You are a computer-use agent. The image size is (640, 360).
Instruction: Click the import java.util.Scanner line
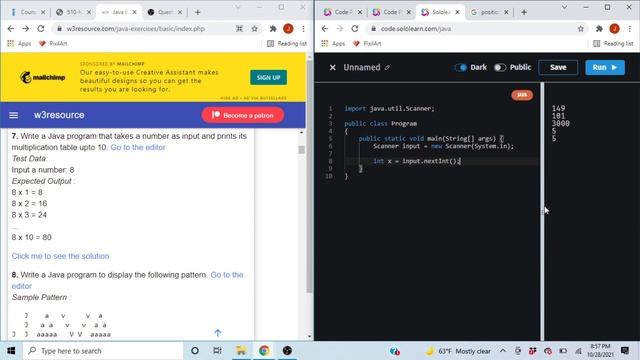point(389,109)
